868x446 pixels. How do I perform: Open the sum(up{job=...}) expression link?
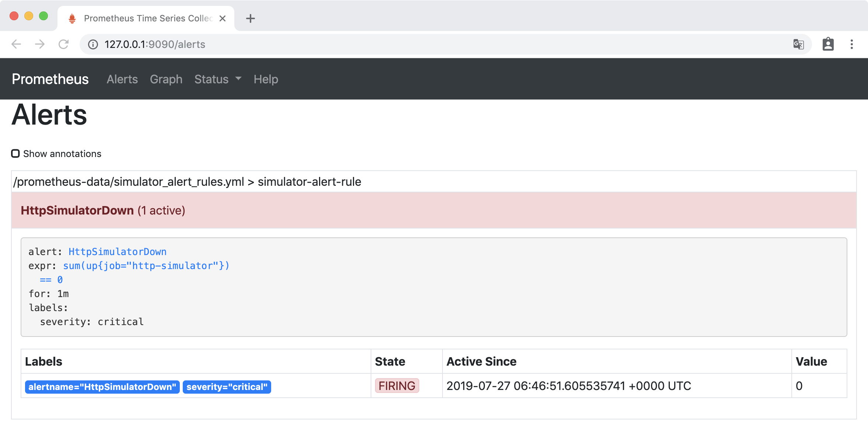coord(146,266)
